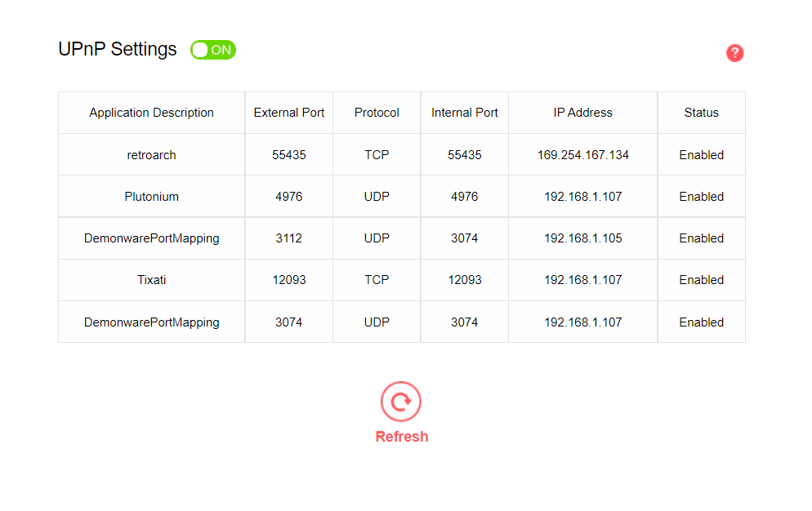Viewport: 812px width, 511px height.
Task: Click the Refresh text label
Action: pyautogui.click(x=402, y=437)
